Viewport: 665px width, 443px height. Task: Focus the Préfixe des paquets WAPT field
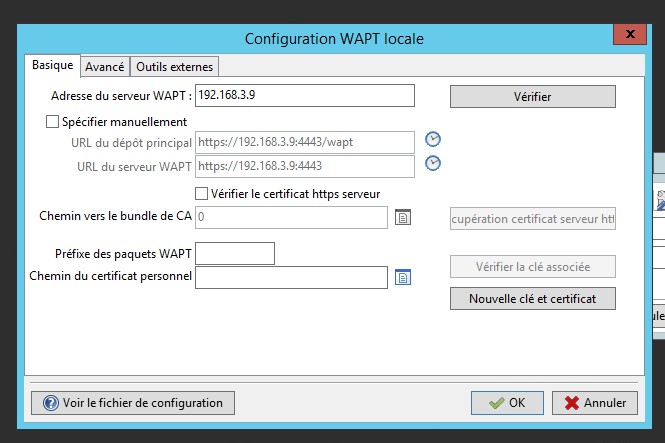[235, 254]
